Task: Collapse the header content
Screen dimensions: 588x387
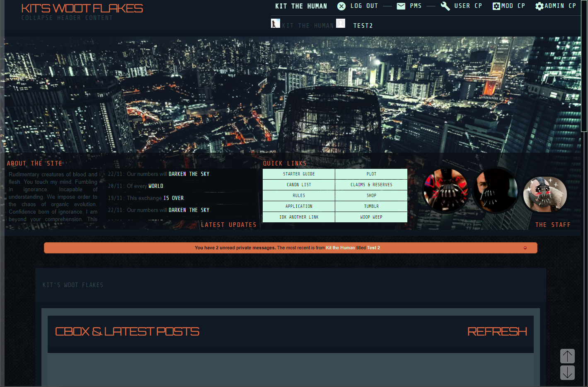Action: click(x=67, y=18)
